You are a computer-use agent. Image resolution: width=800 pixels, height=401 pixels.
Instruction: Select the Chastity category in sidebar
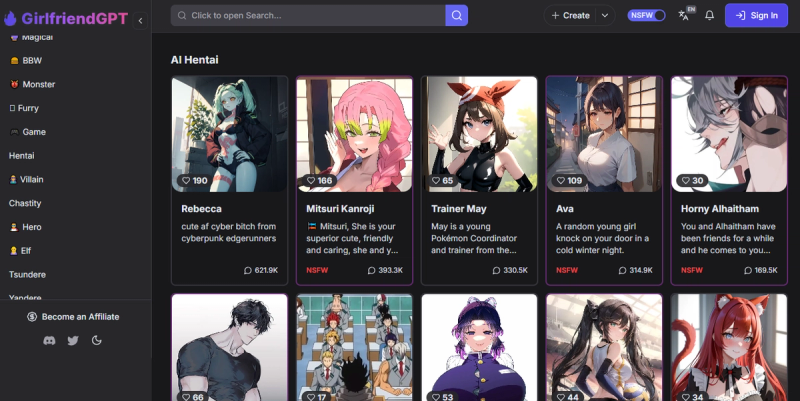coord(24,203)
